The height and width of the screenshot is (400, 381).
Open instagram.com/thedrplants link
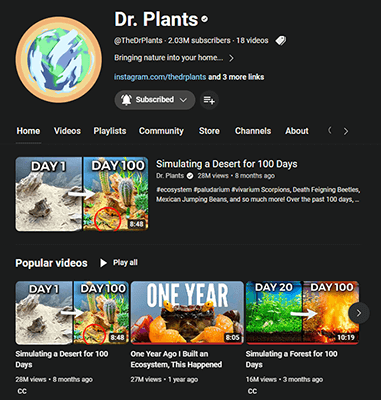click(160, 77)
